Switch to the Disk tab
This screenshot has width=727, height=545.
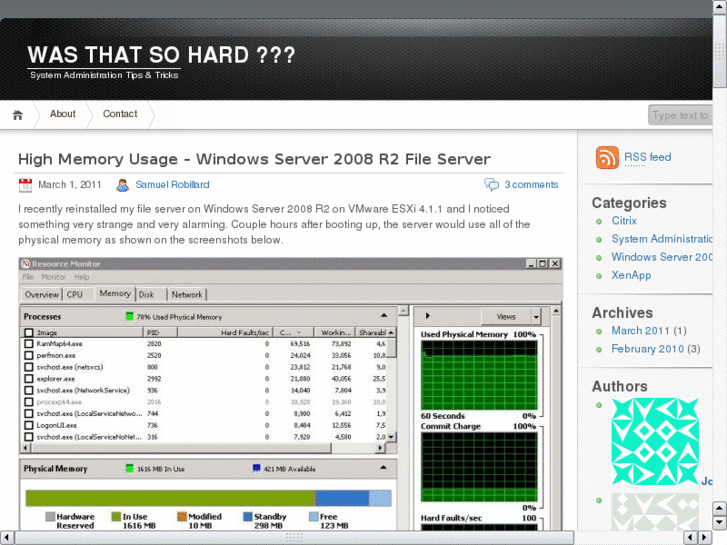coord(146,295)
